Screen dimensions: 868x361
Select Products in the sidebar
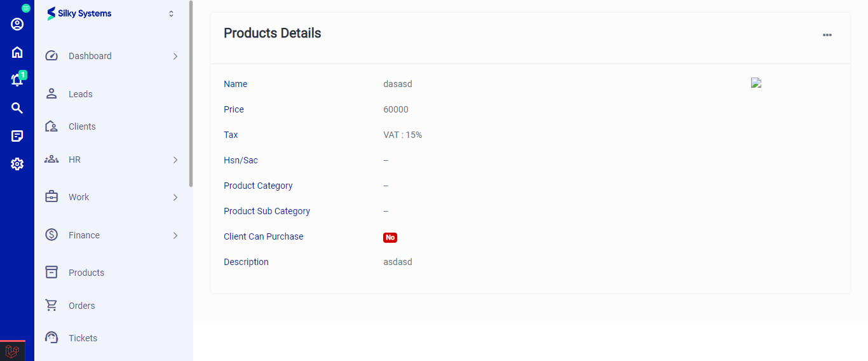[86, 273]
